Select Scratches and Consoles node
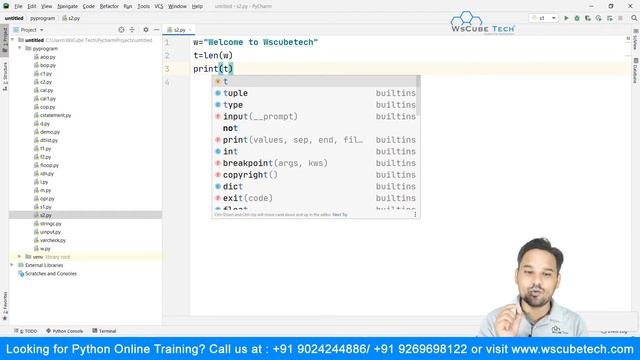640x360 pixels. tap(51, 274)
